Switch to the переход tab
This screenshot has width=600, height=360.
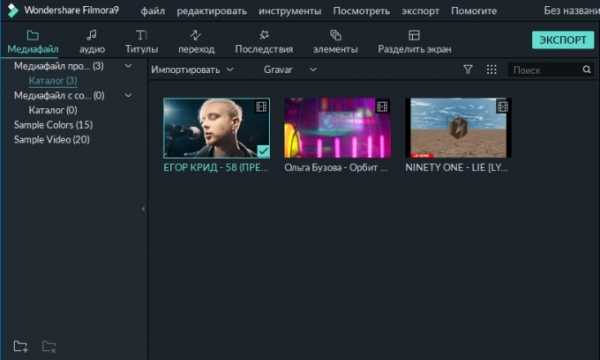pyautogui.click(x=196, y=42)
